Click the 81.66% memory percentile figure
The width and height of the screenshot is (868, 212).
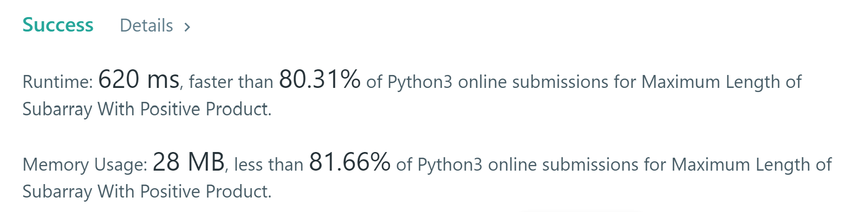coord(349,162)
